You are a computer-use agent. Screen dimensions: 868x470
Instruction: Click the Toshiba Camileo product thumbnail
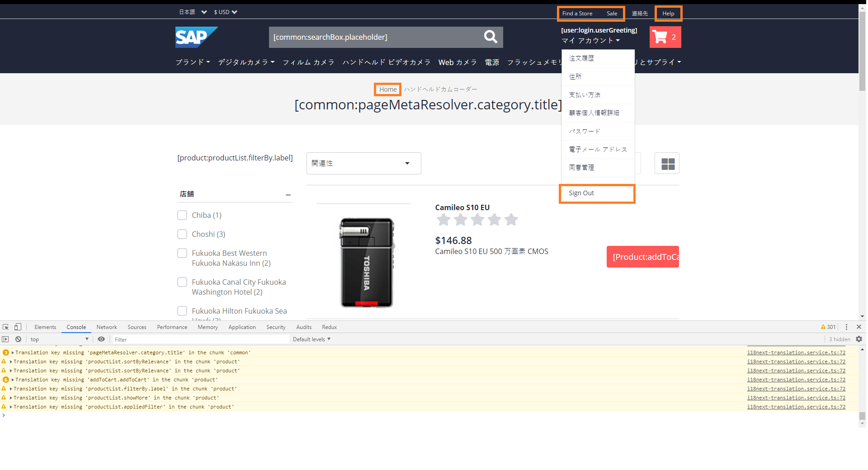click(x=367, y=263)
